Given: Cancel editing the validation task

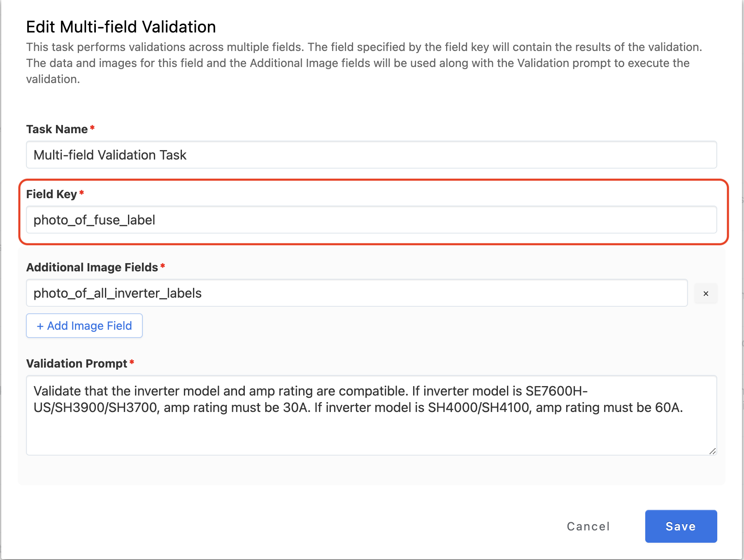Looking at the screenshot, I should coord(588,526).
